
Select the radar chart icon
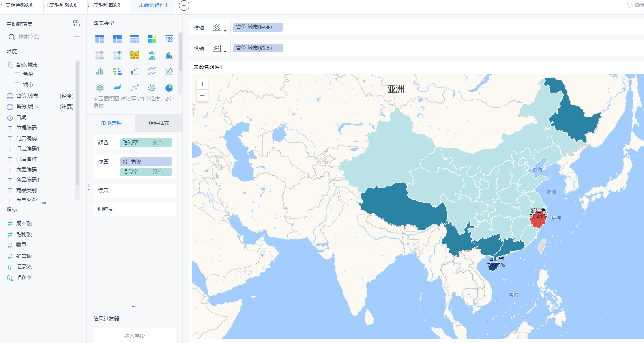[x=100, y=88]
